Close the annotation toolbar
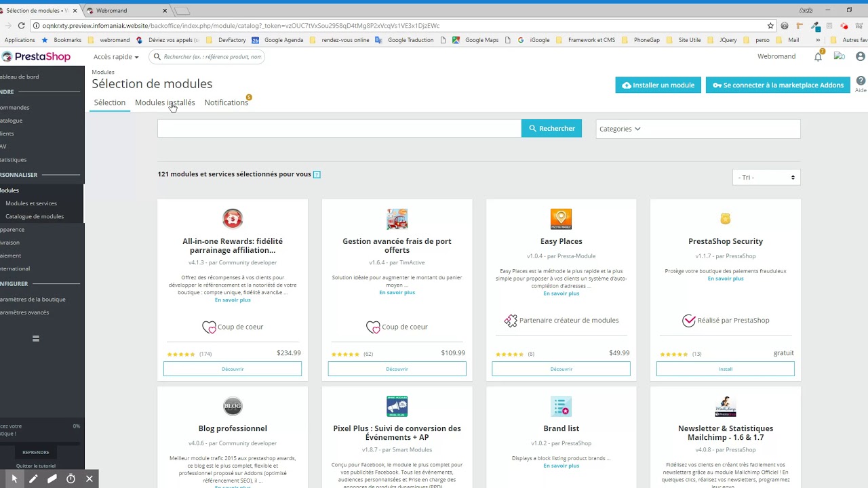This screenshot has height=488, width=868. [89, 479]
